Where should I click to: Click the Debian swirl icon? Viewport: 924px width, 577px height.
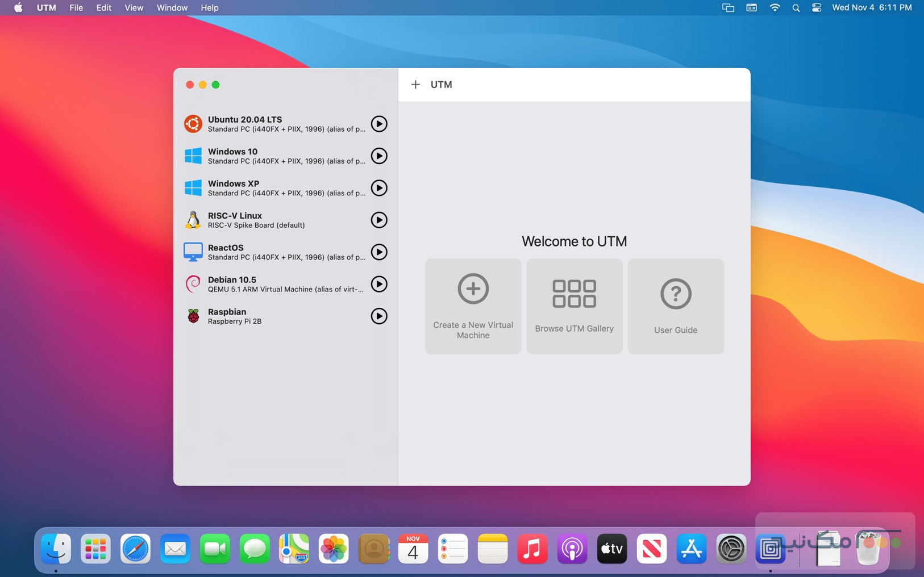pyautogui.click(x=194, y=284)
